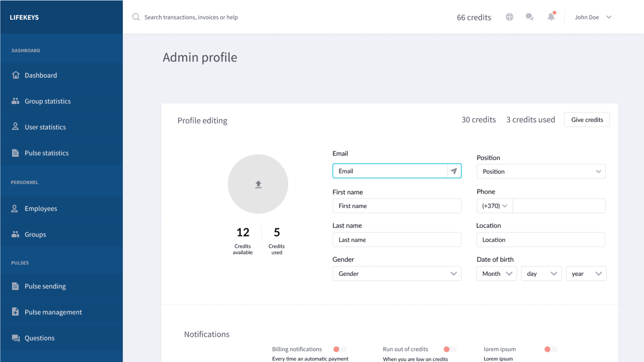The image size is (644, 362).
Task: Select the phone country code +370 dropdown
Action: pos(494,206)
